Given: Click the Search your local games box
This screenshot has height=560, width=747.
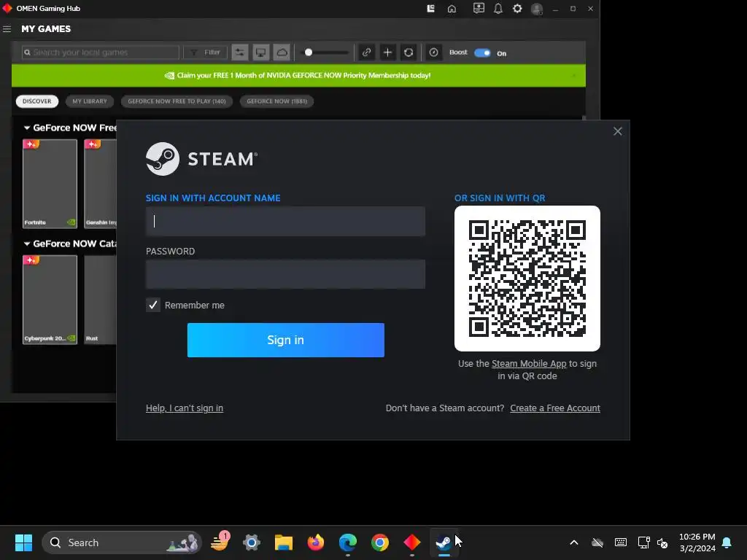Looking at the screenshot, I should click(101, 52).
